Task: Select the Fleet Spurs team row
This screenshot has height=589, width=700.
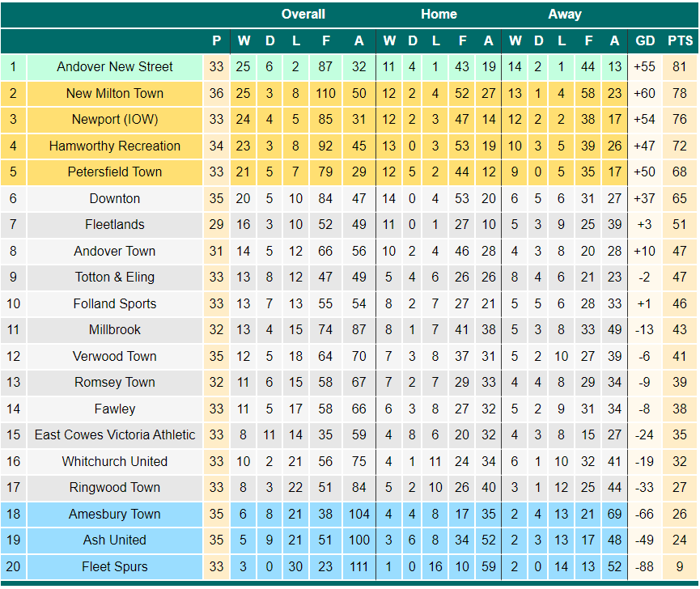Action: [349, 566]
